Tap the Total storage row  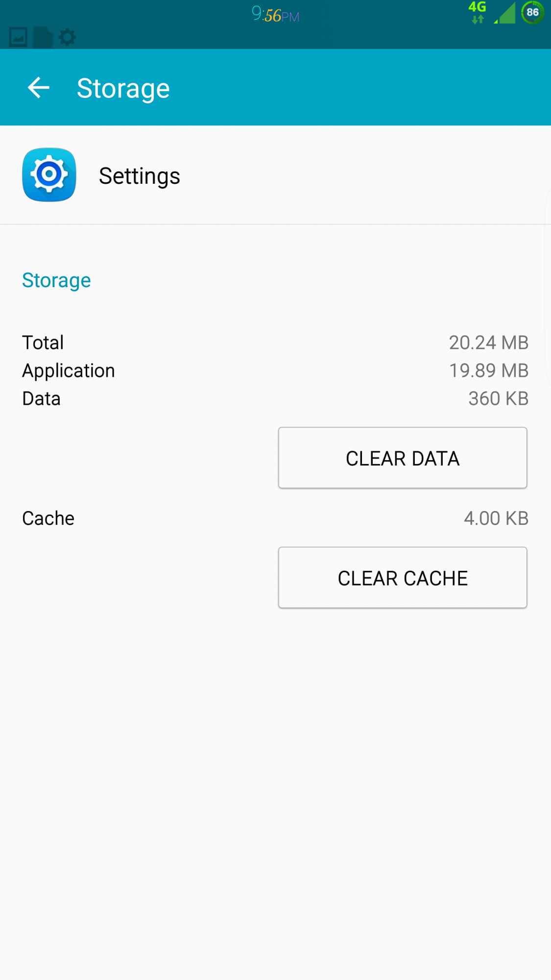(43, 343)
